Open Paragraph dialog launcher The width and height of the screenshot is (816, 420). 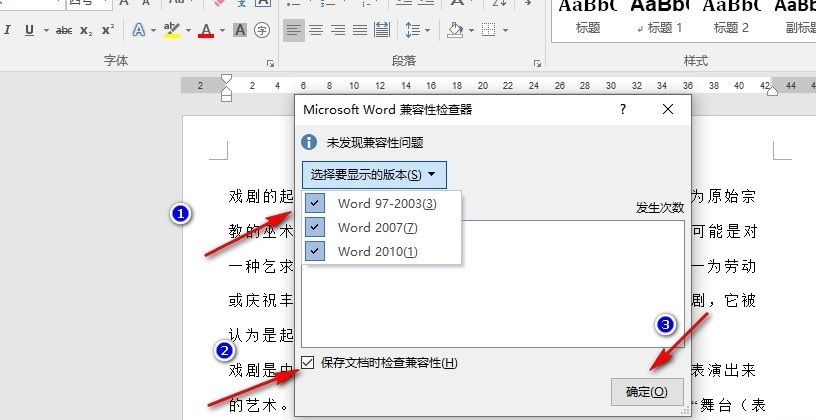pos(537,63)
